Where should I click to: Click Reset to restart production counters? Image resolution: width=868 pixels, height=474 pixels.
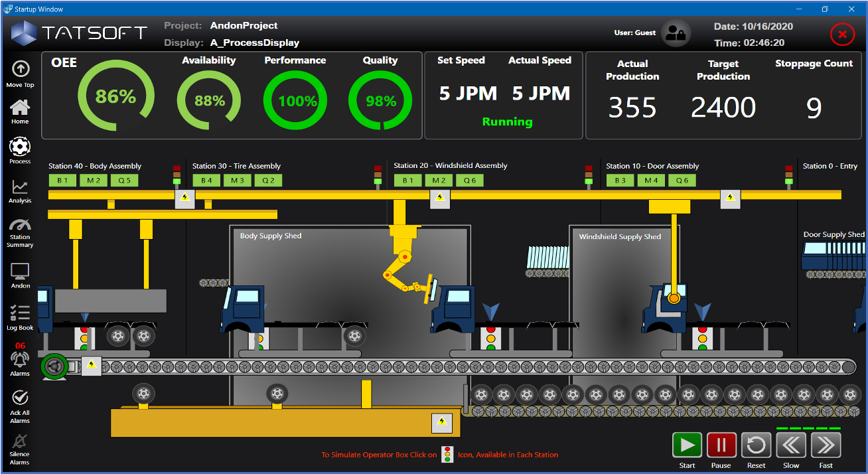click(756, 445)
